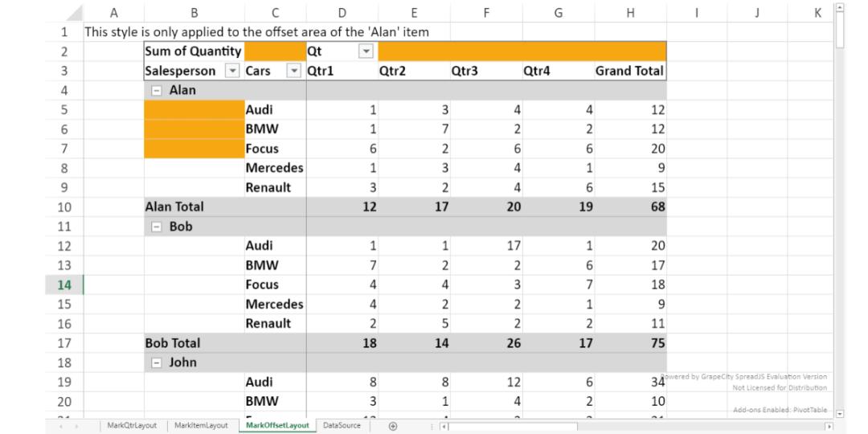Image resolution: width=868 pixels, height=434 pixels.
Task: Click the orange cell in row 2 column C
Action: click(275, 51)
